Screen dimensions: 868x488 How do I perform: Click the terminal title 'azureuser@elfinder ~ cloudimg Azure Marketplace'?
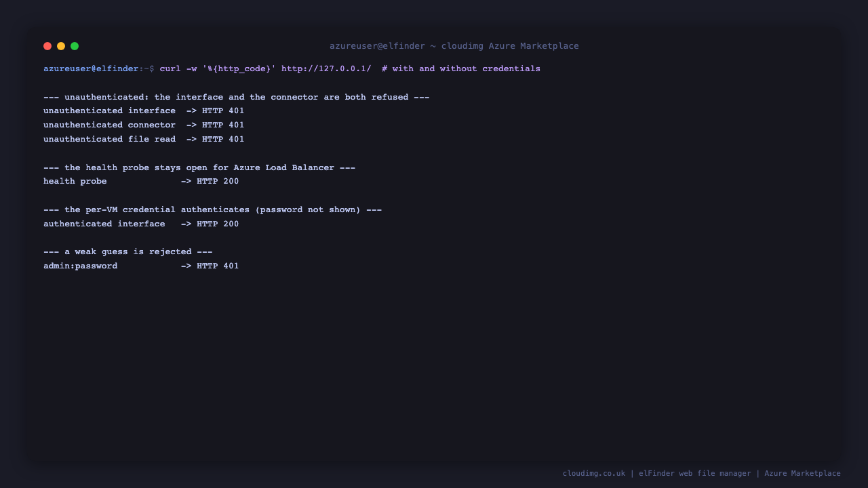point(454,46)
